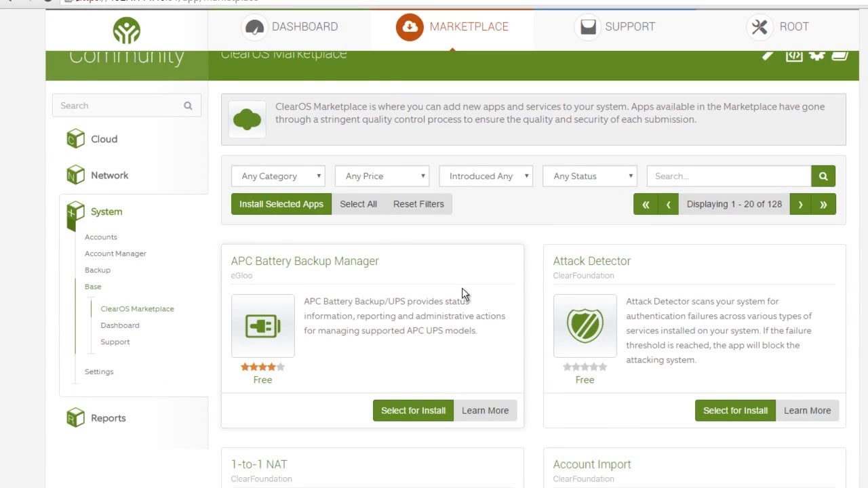Open the Dashboard gauge icon
Image resolution: width=868 pixels, height=488 pixels.
254,27
